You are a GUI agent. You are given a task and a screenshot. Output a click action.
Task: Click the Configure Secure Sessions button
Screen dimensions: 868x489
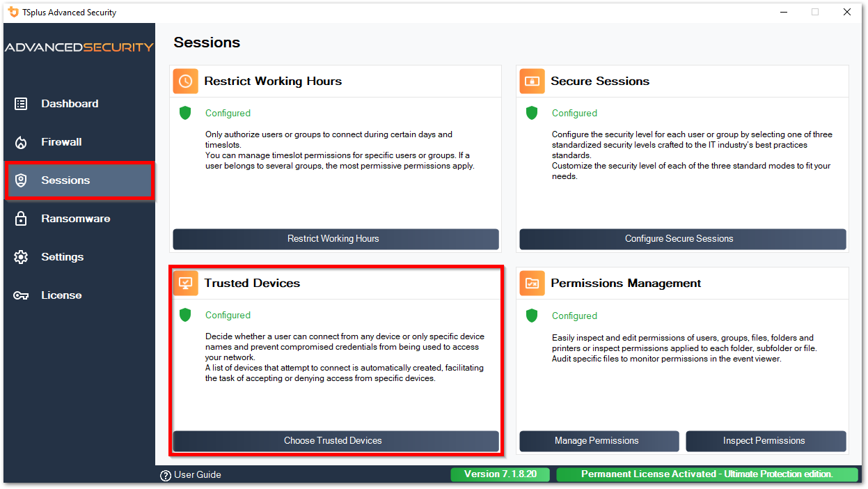coord(682,239)
